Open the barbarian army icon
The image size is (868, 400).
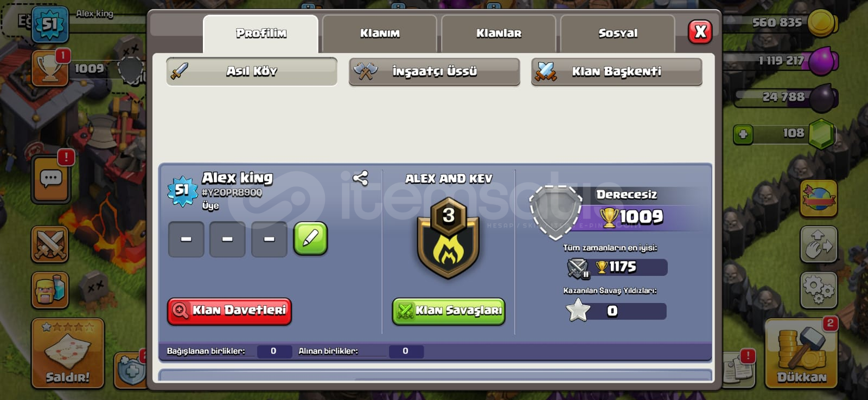[x=50, y=290]
